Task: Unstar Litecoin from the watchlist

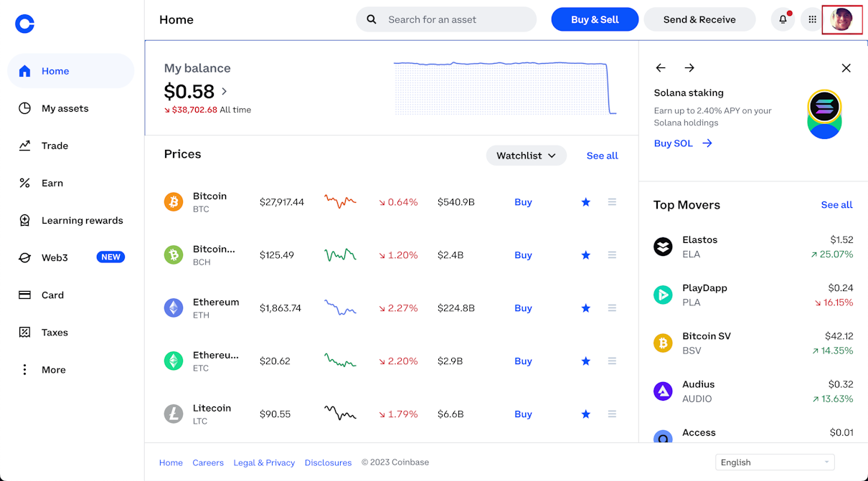Action: point(586,414)
